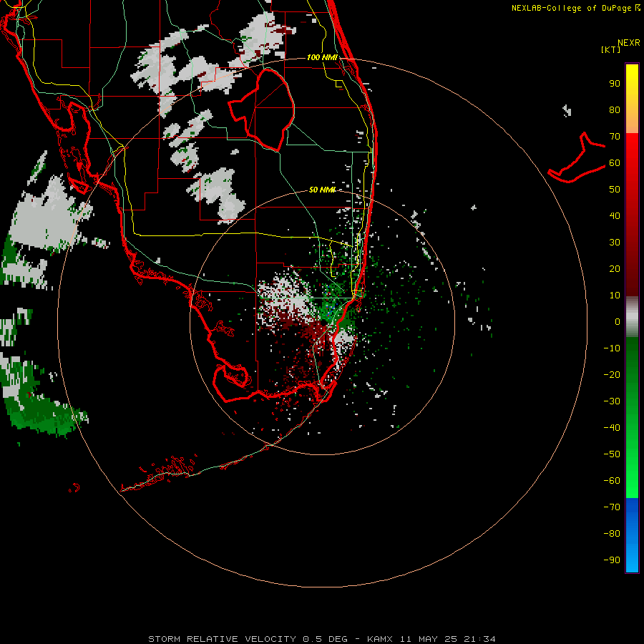Click the 40 value on velocity scale
This screenshot has width=644, height=644.
click(615, 216)
